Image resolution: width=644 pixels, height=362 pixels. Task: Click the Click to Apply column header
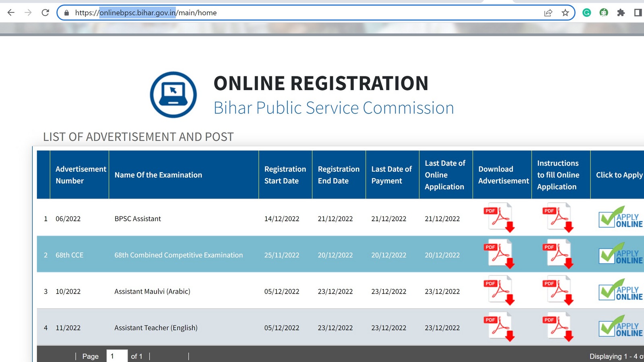(x=617, y=175)
